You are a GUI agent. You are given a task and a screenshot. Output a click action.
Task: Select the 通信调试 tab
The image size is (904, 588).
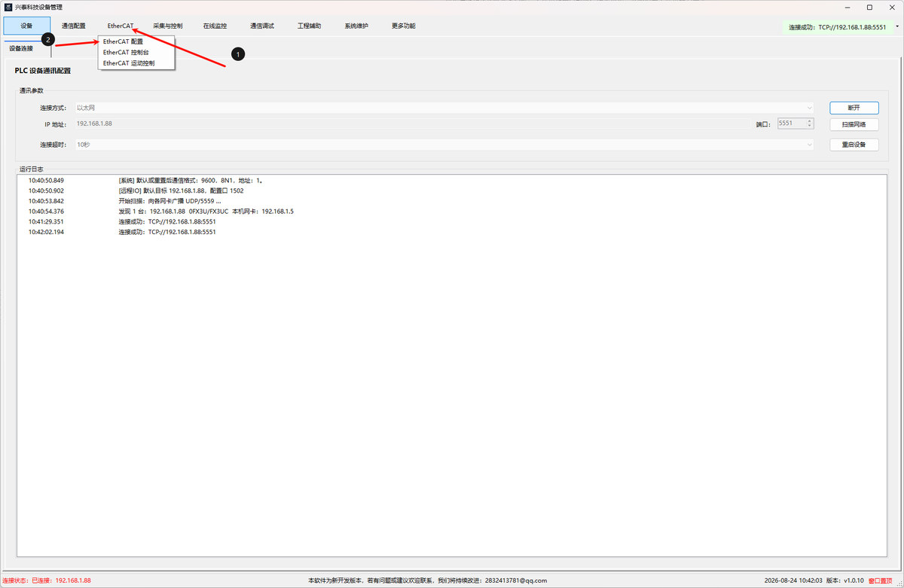pos(262,26)
